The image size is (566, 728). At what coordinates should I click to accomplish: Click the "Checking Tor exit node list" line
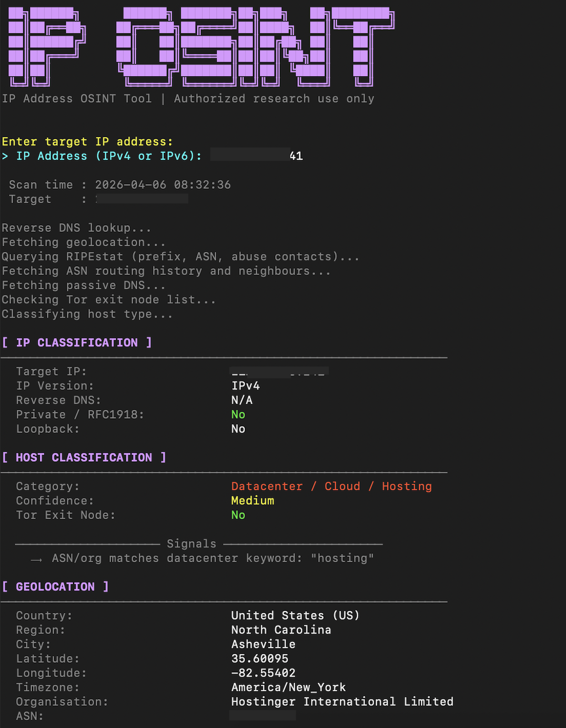[x=108, y=300]
